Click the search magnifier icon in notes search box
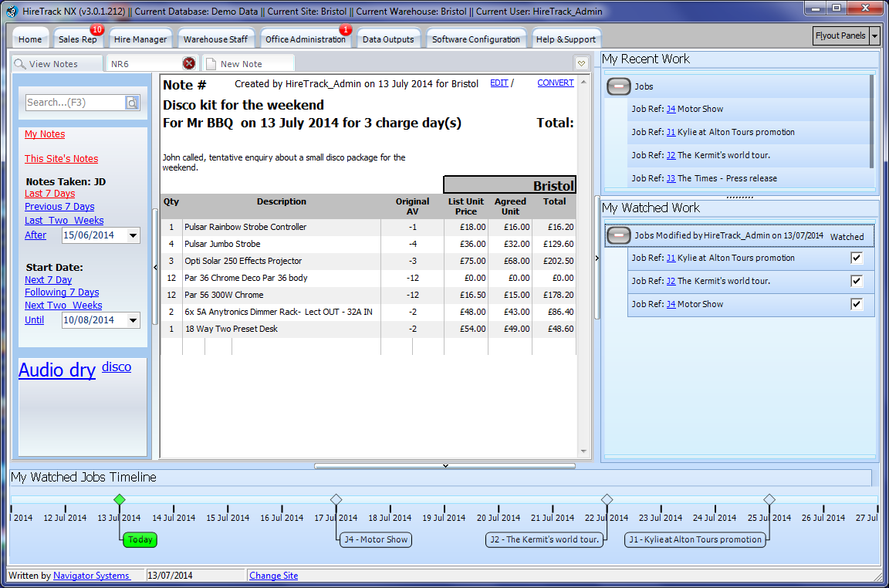 pyautogui.click(x=132, y=103)
